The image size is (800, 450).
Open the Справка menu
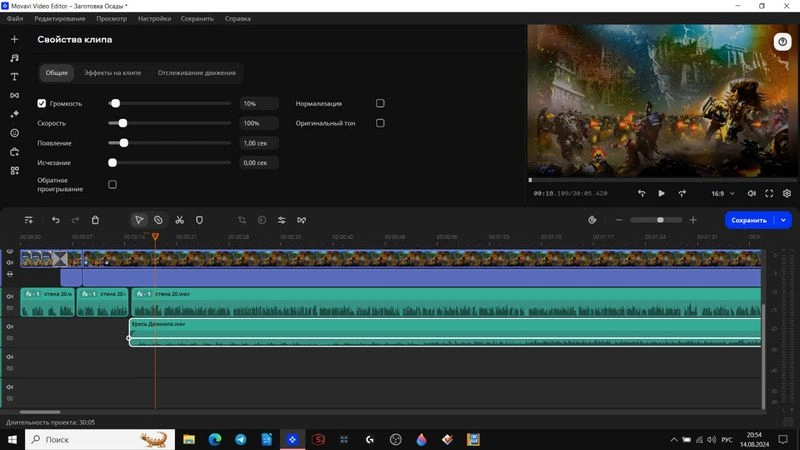pos(238,18)
